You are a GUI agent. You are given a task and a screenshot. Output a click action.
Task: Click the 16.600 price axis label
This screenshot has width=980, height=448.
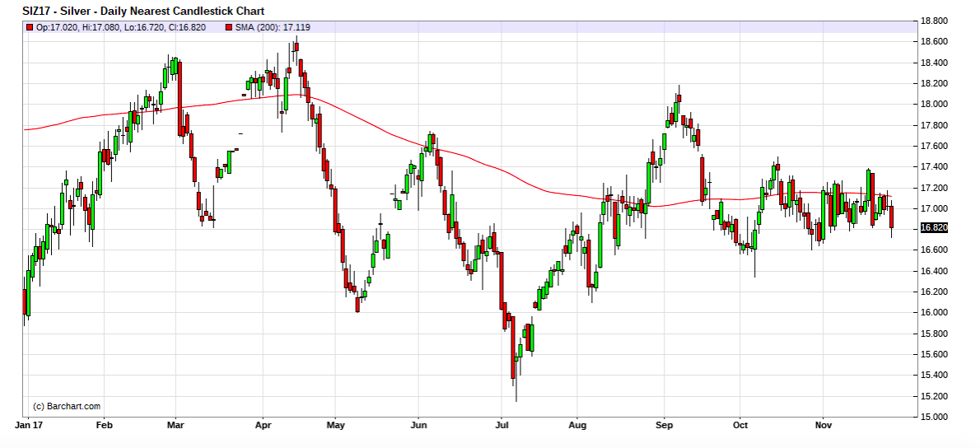coord(935,250)
